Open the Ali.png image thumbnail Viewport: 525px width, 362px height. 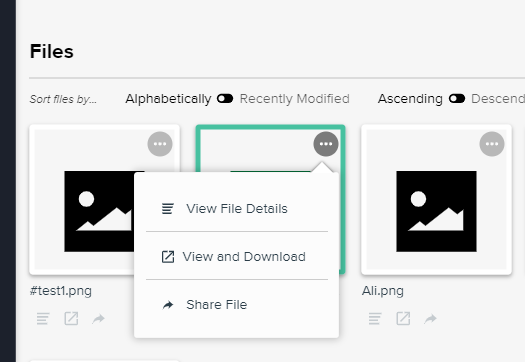tap(436, 211)
